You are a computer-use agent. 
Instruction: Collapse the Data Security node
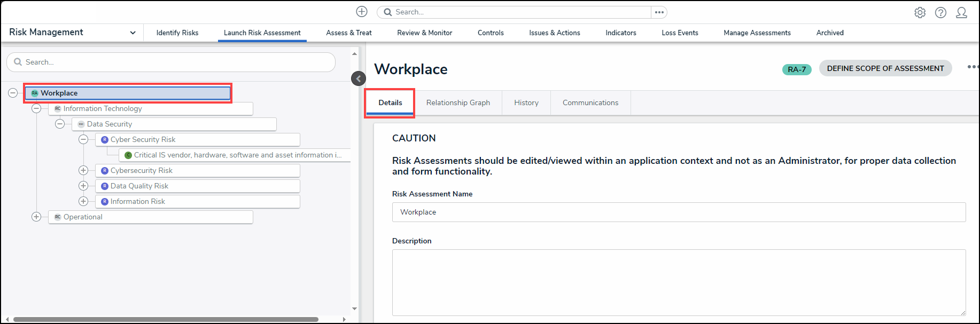tap(60, 124)
